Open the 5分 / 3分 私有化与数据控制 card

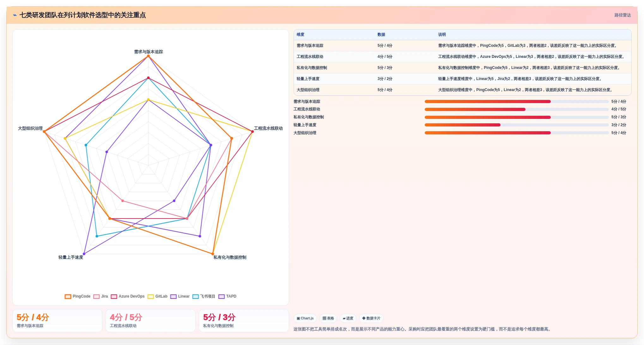click(244, 321)
